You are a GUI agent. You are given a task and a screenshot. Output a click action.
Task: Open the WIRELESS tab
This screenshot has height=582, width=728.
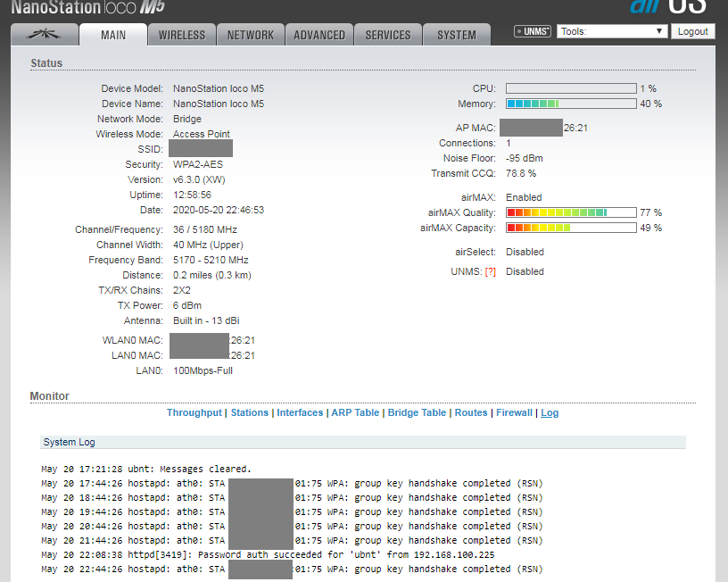click(x=181, y=35)
